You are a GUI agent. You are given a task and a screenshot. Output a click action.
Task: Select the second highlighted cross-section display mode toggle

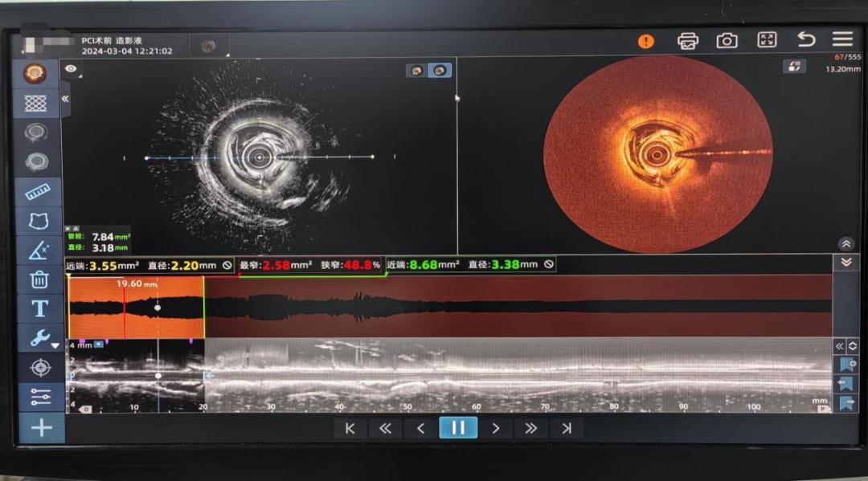pos(440,70)
